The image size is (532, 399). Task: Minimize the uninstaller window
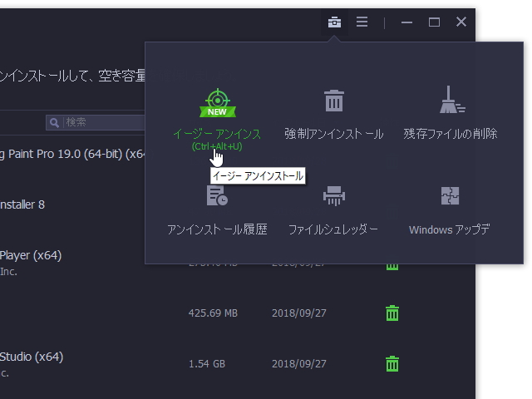click(x=406, y=22)
